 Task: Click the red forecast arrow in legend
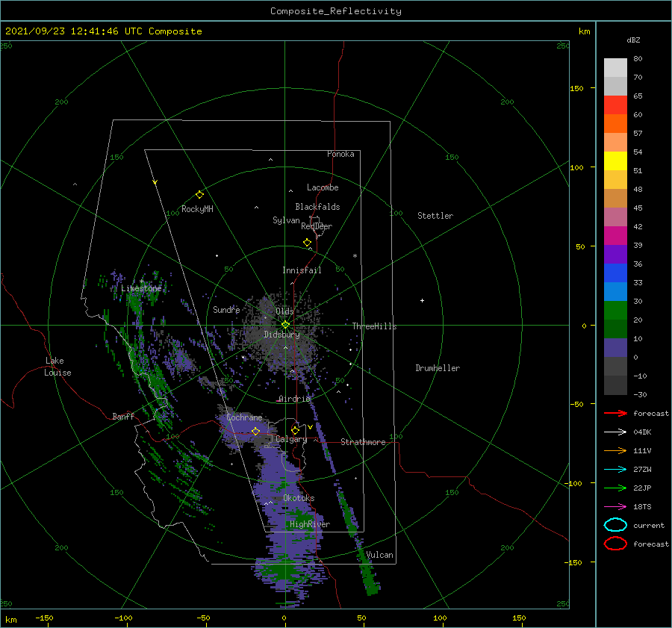(x=615, y=413)
